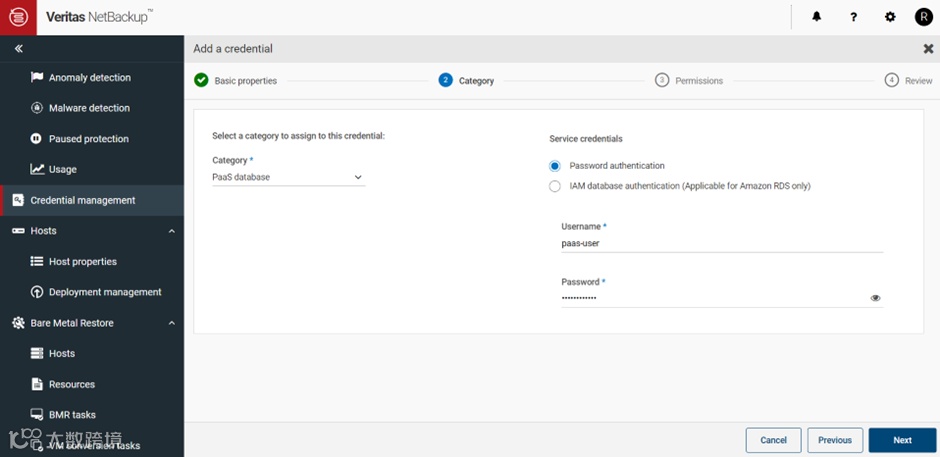This screenshot has height=457, width=940.
Task: Select IAM database authentication option
Action: (x=555, y=186)
